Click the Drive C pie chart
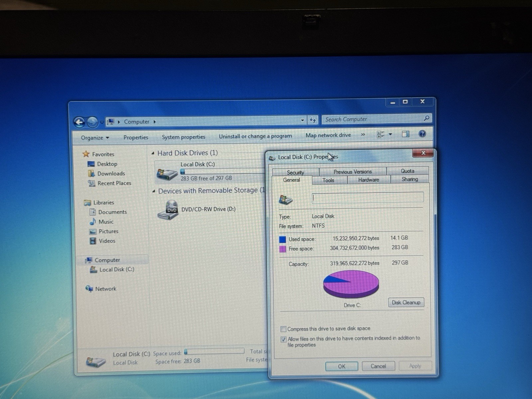The height and width of the screenshot is (399, 532). pyautogui.click(x=351, y=284)
